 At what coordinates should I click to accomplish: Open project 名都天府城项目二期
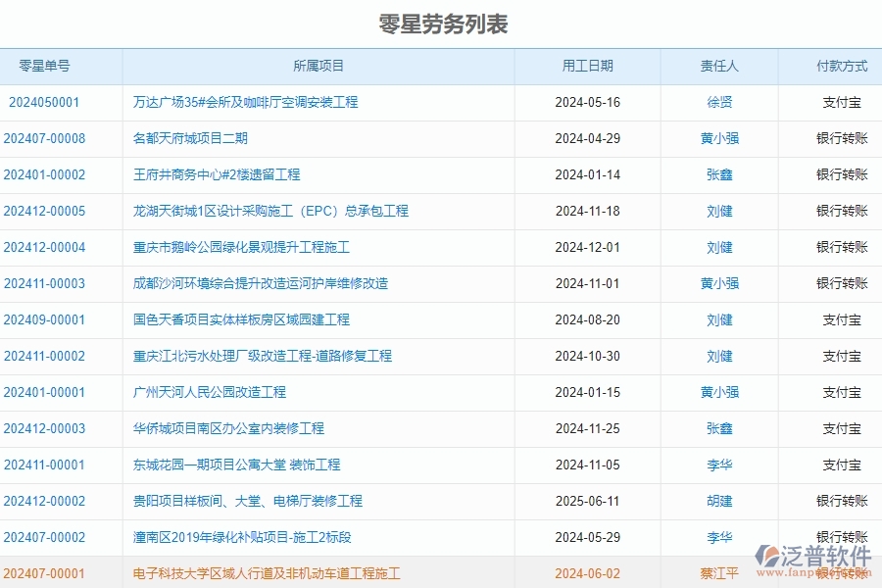click(x=196, y=138)
